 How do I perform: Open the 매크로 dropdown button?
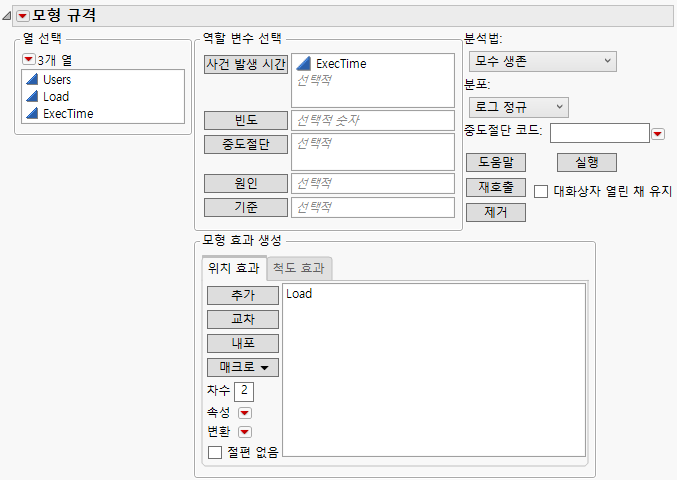tap(243, 367)
